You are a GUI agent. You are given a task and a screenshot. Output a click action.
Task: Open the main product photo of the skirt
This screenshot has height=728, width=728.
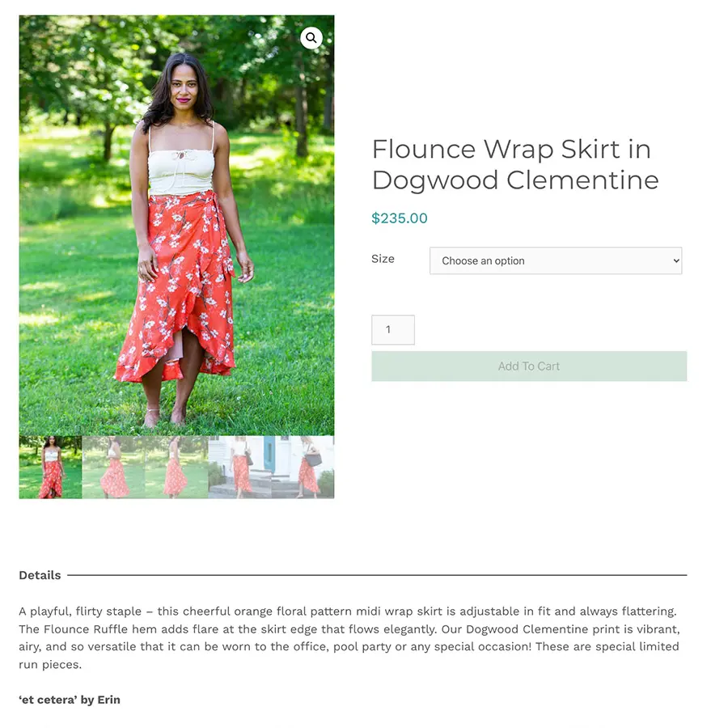coord(176,225)
